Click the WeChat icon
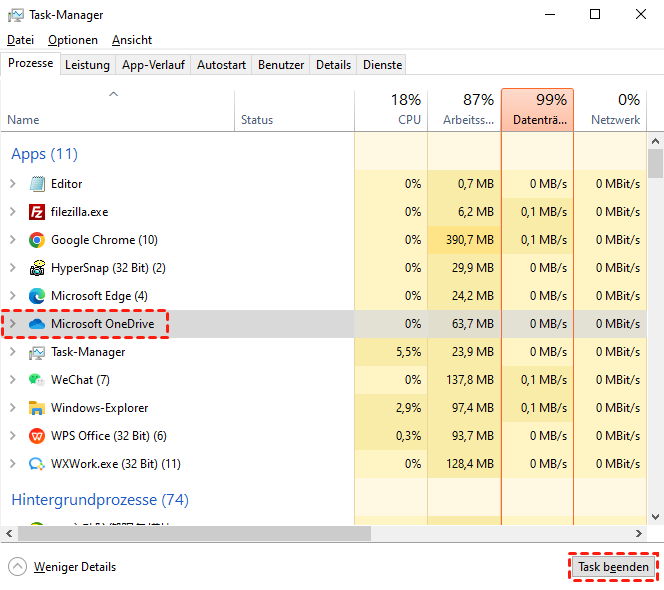The height and width of the screenshot is (590, 664). pyautogui.click(x=37, y=380)
